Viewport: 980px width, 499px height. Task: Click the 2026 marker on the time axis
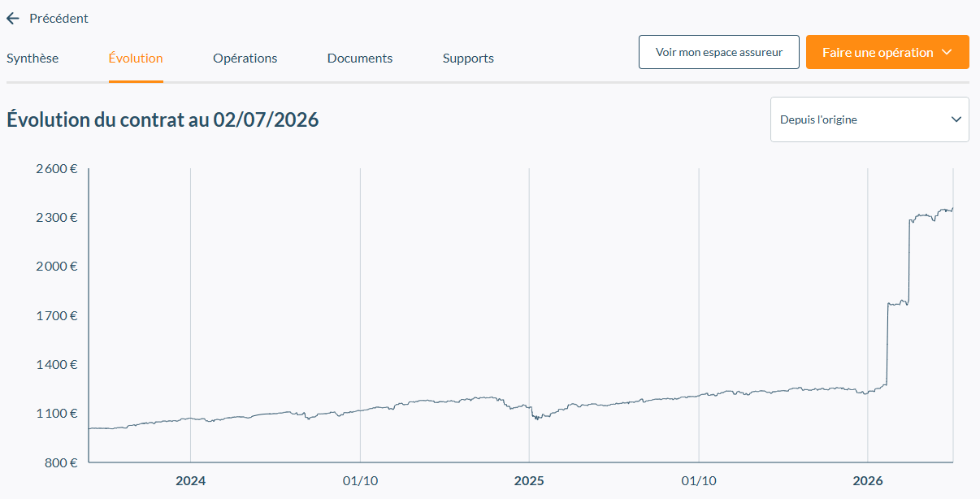(x=868, y=480)
